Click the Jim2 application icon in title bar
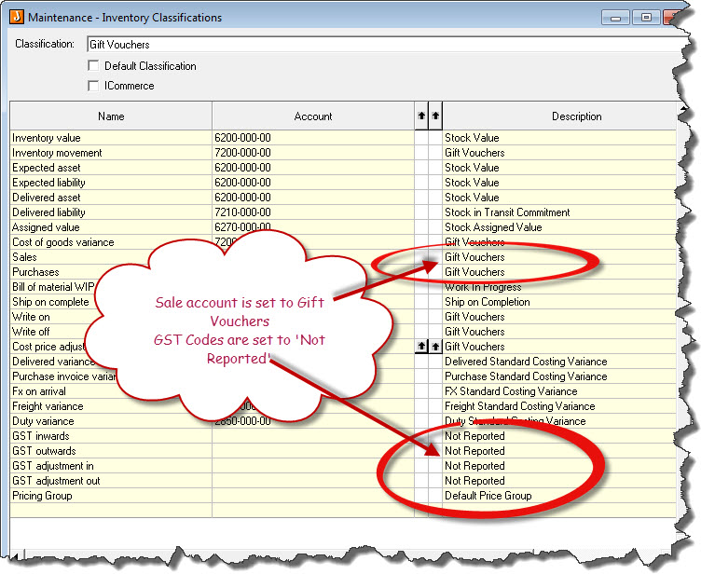The height and width of the screenshot is (588, 715). click(x=17, y=17)
